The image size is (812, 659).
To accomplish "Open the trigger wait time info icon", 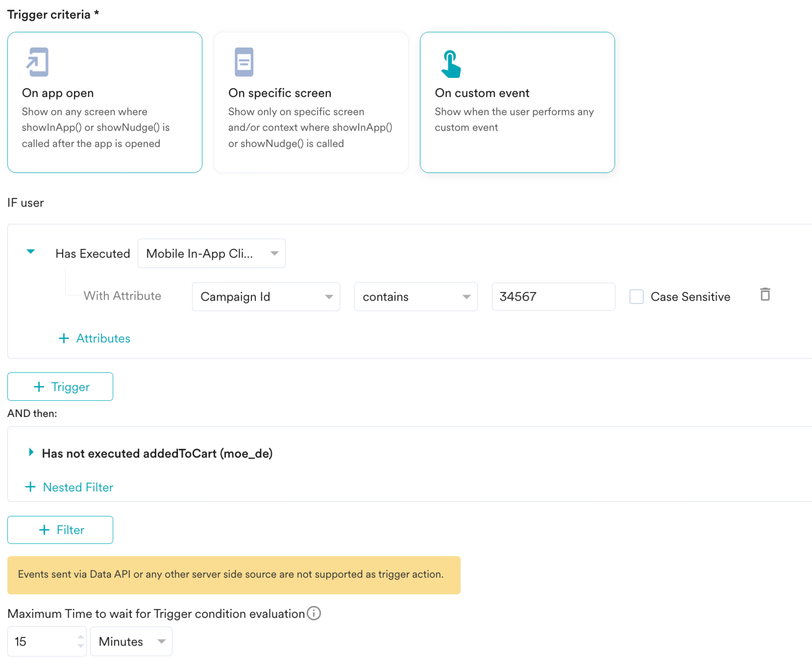I will [x=314, y=613].
